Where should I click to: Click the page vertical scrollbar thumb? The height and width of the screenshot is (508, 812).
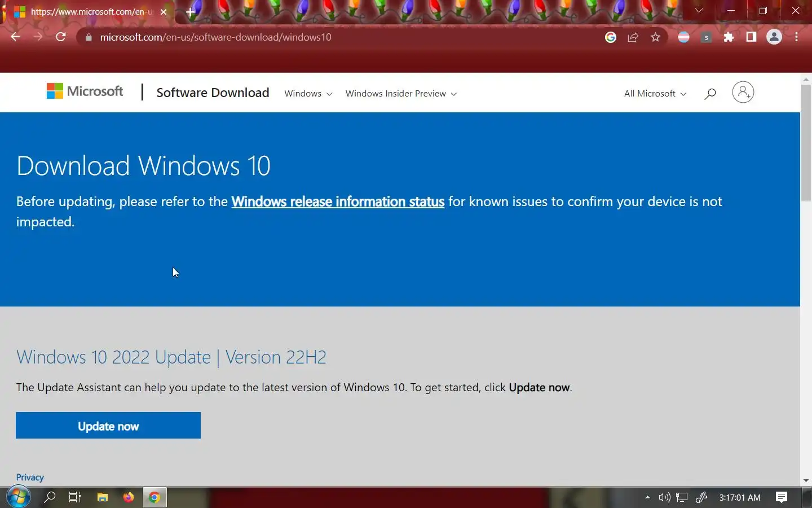806,142
